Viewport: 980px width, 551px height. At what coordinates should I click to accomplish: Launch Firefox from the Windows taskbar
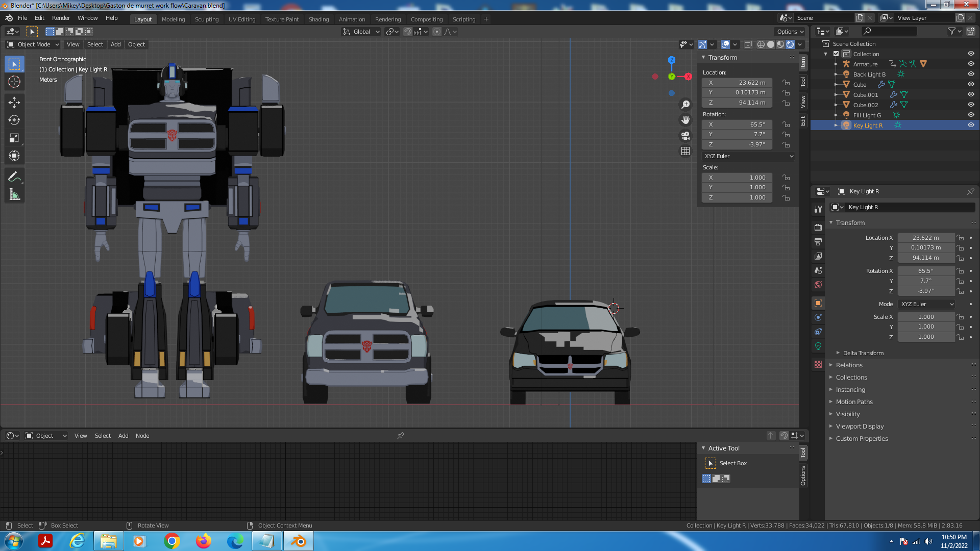pos(203,541)
